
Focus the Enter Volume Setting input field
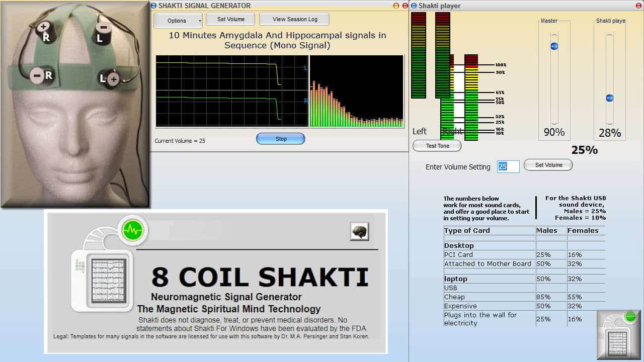coord(508,166)
